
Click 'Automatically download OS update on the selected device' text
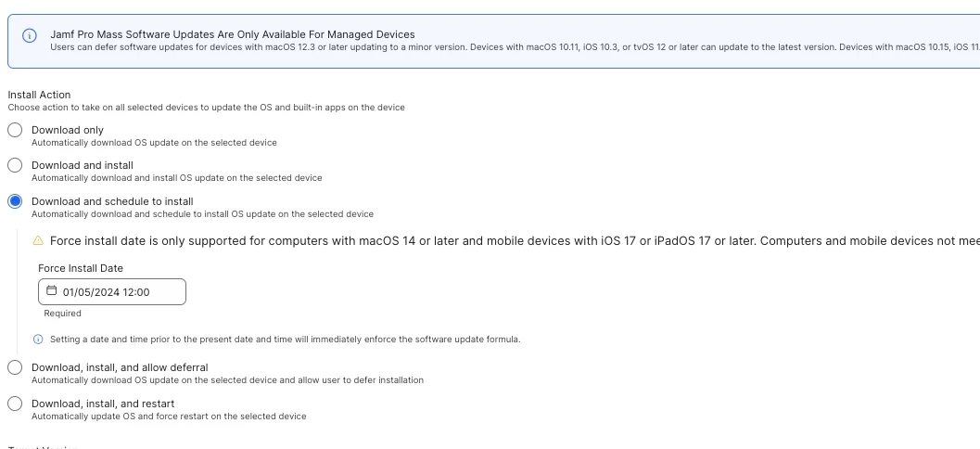[x=155, y=143]
